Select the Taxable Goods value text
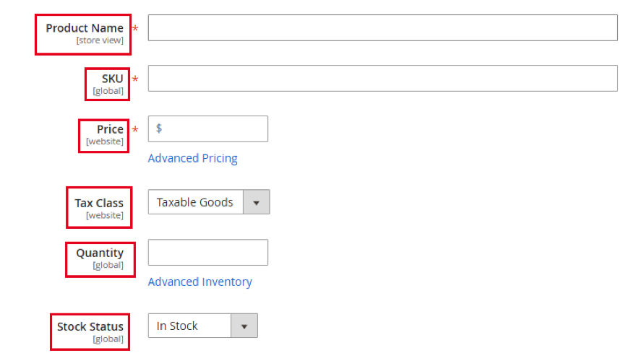This screenshot has width=644, height=353. [x=194, y=202]
